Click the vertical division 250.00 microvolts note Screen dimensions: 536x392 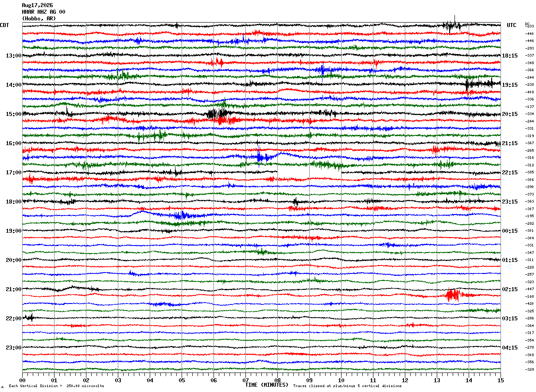tap(56, 386)
